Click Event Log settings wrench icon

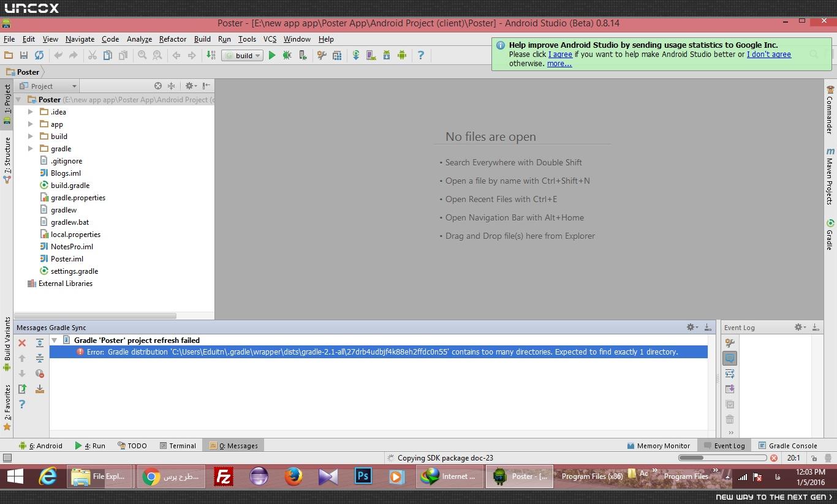[730, 343]
